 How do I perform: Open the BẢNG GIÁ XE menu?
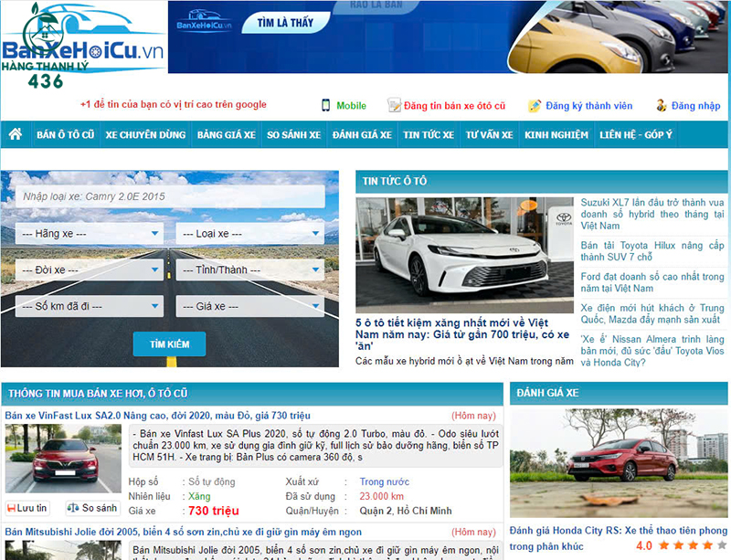tap(227, 135)
